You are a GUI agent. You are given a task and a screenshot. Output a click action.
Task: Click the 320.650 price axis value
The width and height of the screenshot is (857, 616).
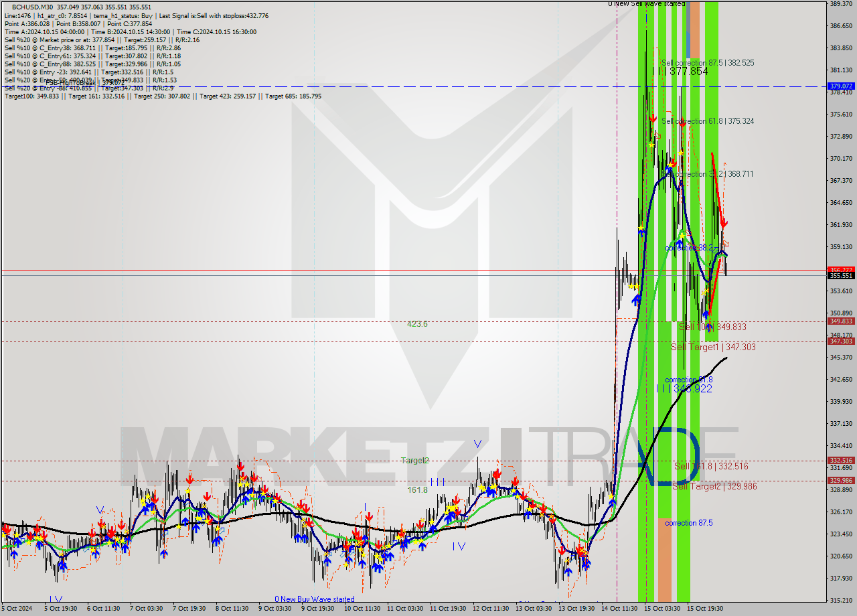coord(841,556)
